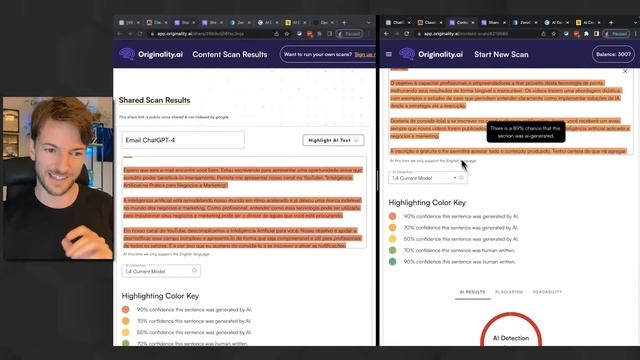This screenshot has height=360, width=640.
Task: Click the Shared Scan Results heading
Action: tap(154, 100)
